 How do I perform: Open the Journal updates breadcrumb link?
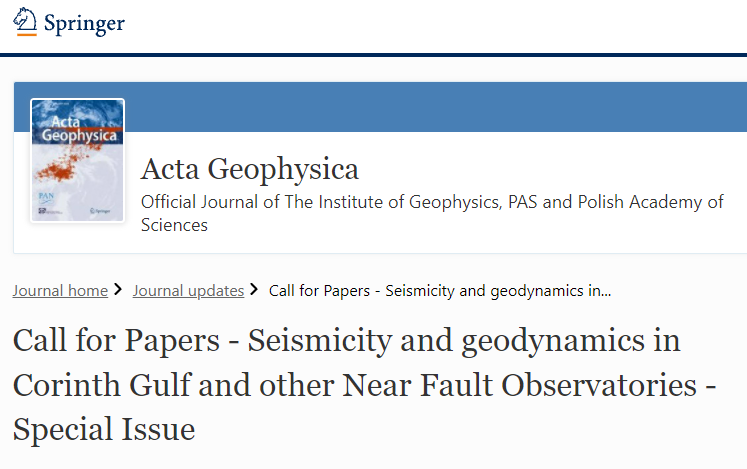coord(188,291)
